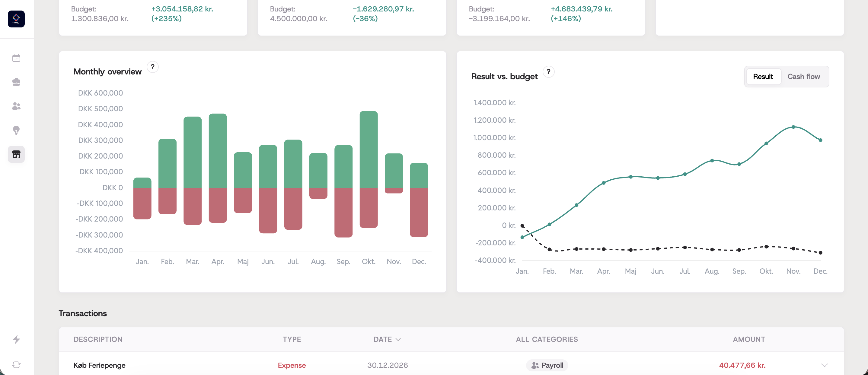
Task: Open the team members sidebar section
Action: coord(16,106)
